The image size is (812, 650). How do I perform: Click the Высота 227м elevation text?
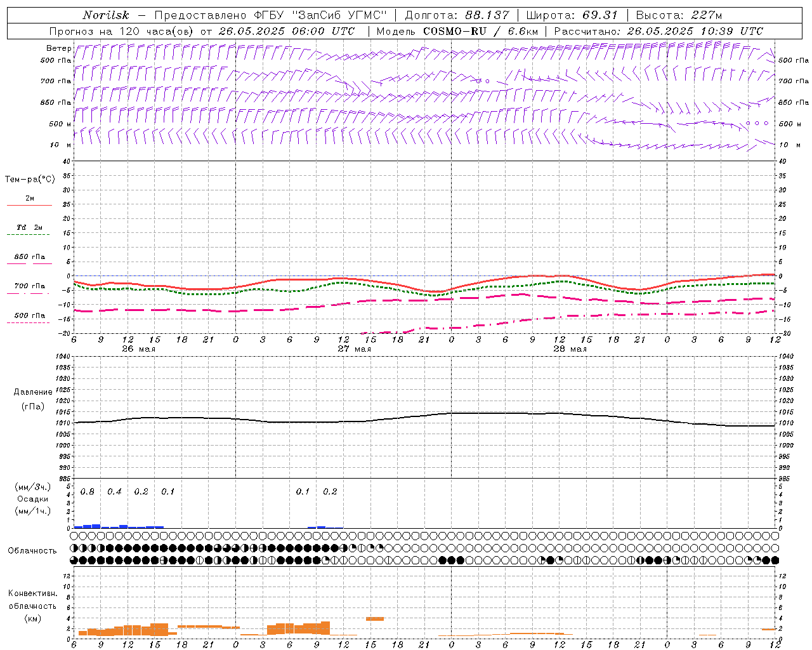[x=679, y=15]
